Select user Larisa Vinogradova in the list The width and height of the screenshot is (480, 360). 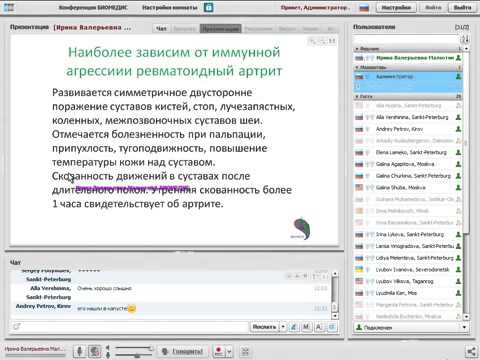coord(408,246)
